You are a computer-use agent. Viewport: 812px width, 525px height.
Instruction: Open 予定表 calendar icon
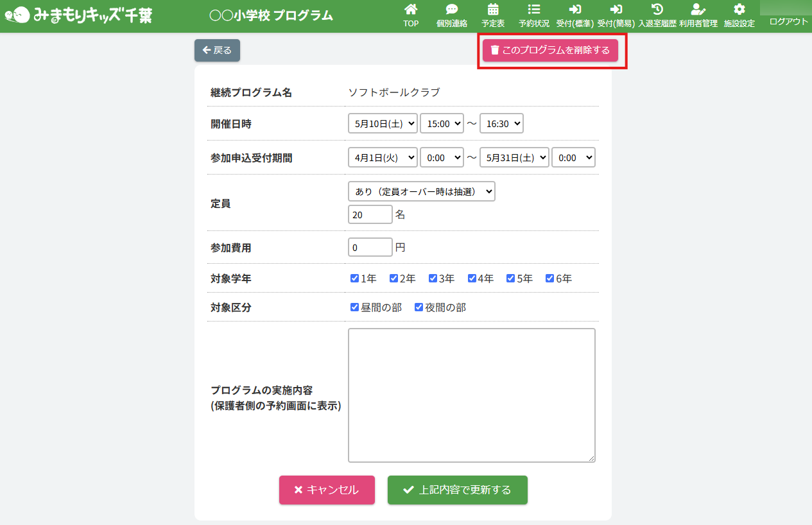point(493,10)
